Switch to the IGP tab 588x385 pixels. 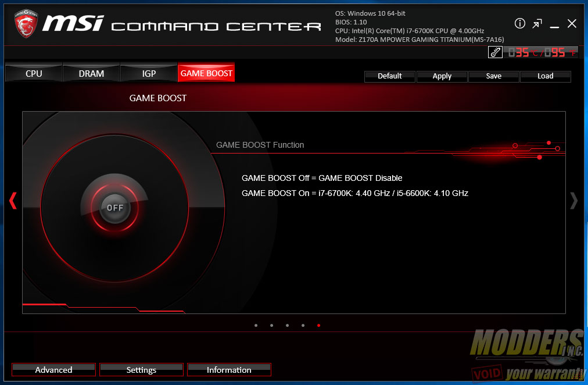coord(149,73)
